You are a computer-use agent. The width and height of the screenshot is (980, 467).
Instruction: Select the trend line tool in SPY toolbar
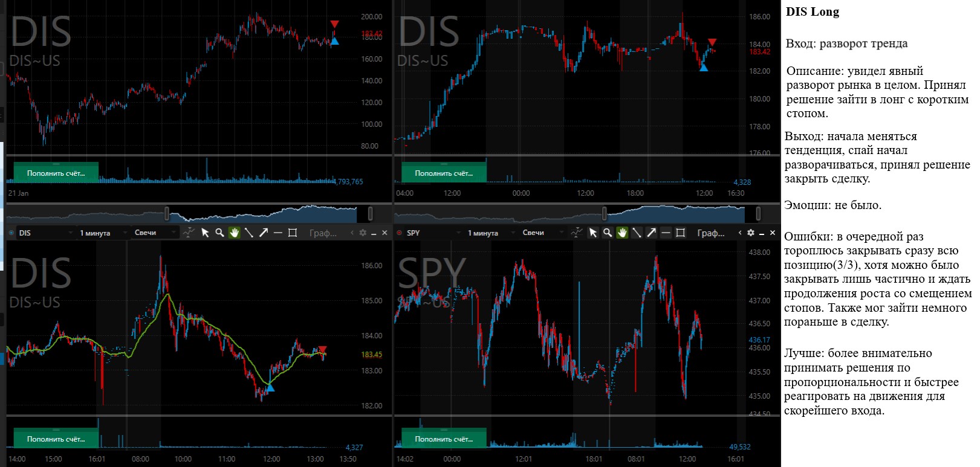637,233
